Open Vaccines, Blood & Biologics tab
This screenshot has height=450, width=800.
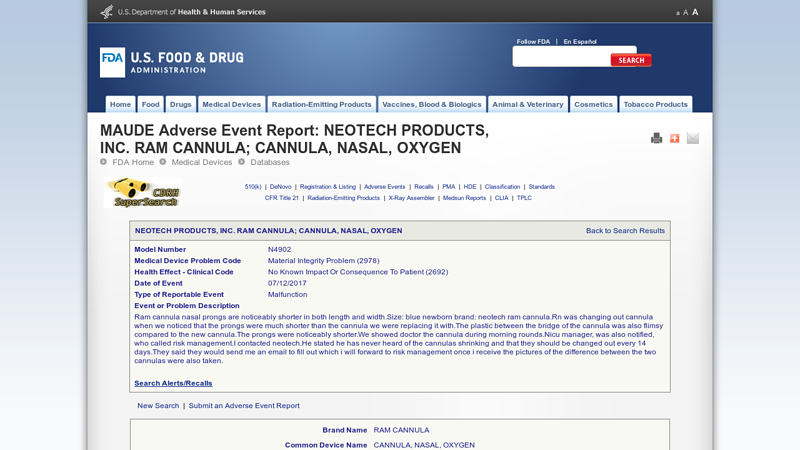tap(432, 104)
